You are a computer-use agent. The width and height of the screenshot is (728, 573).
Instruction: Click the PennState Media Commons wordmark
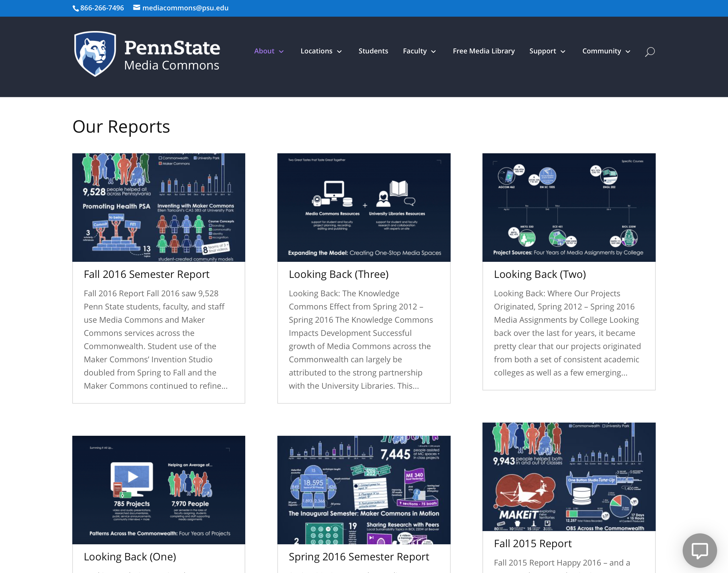click(x=172, y=55)
